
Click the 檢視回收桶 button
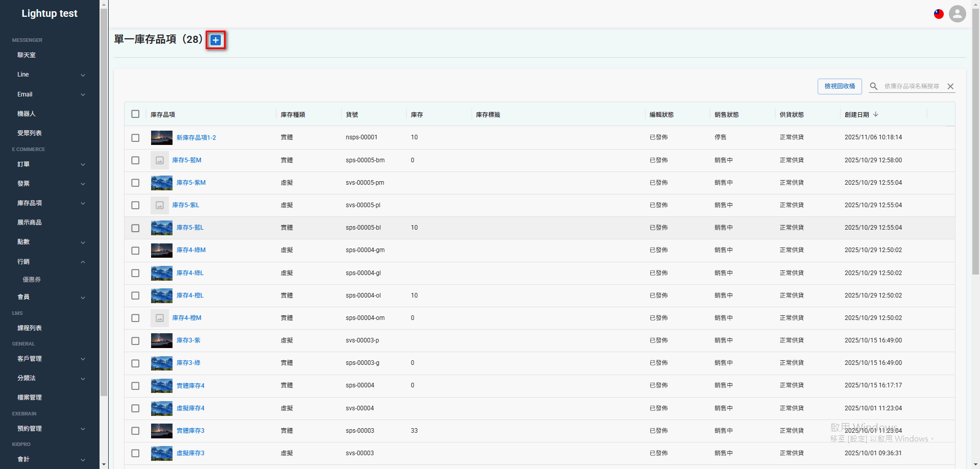(840, 86)
